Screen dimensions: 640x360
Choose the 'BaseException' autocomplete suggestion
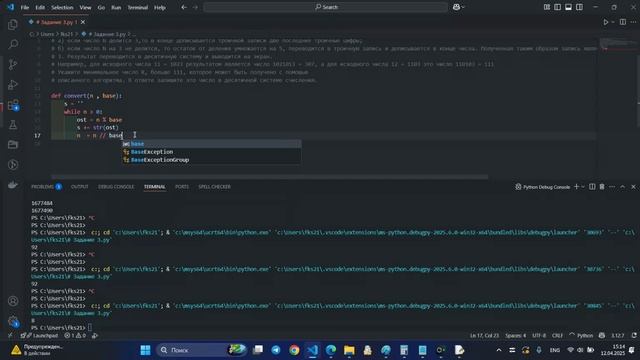[x=211, y=152]
